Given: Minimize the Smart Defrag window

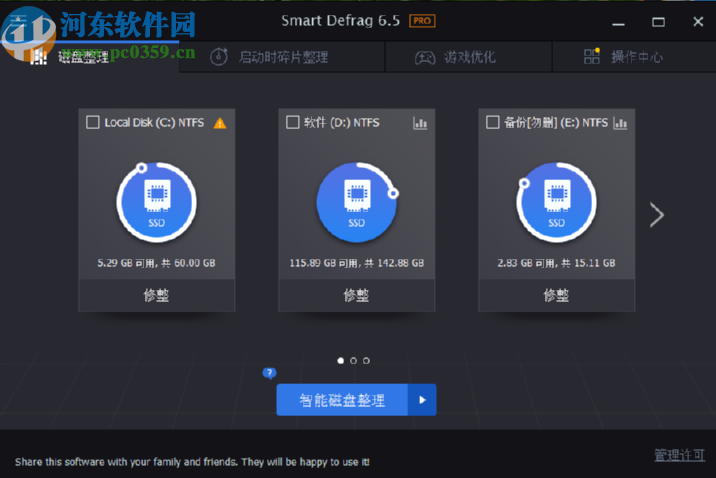Looking at the screenshot, I should coord(618,22).
